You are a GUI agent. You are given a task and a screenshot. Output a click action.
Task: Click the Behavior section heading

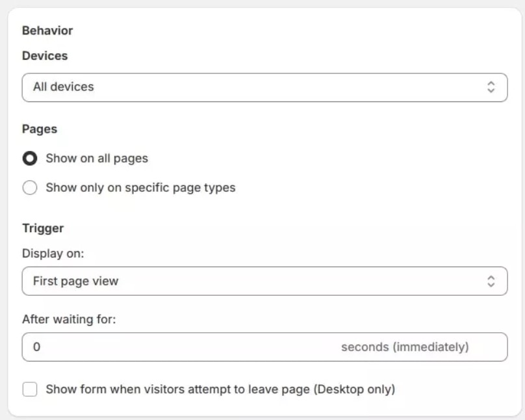click(x=48, y=30)
